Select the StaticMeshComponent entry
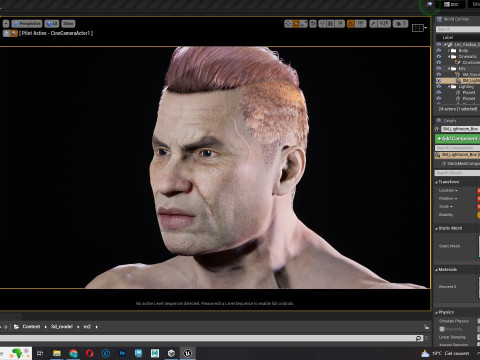This screenshot has width=480, height=360. coord(461,164)
